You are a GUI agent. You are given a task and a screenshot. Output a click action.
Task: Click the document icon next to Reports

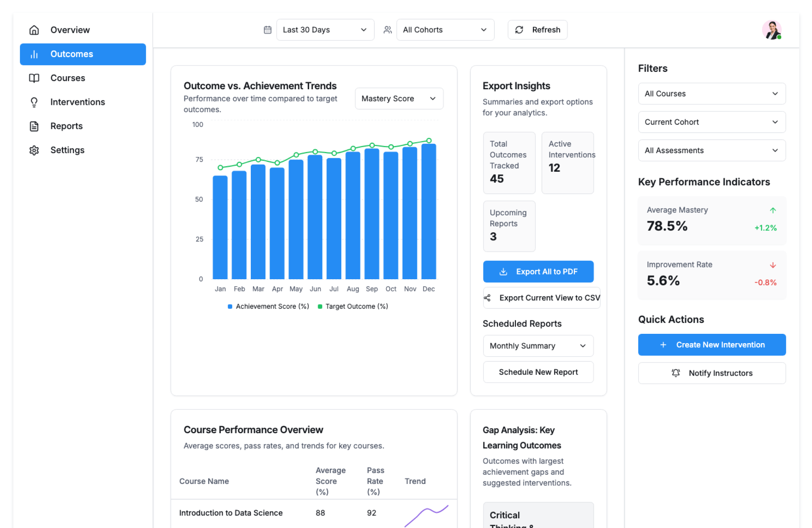34,126
